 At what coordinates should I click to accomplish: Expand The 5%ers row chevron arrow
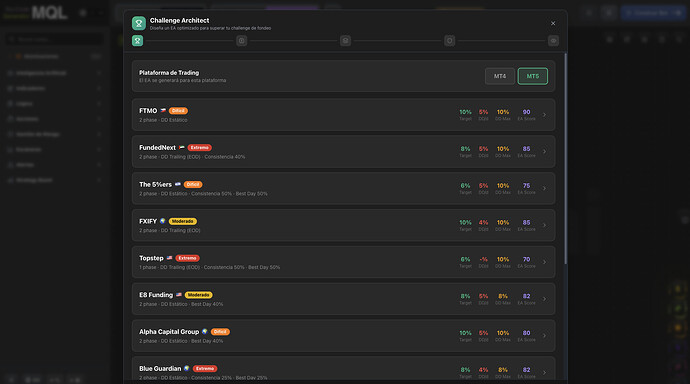pyautogui.click(x=544, y=189)
